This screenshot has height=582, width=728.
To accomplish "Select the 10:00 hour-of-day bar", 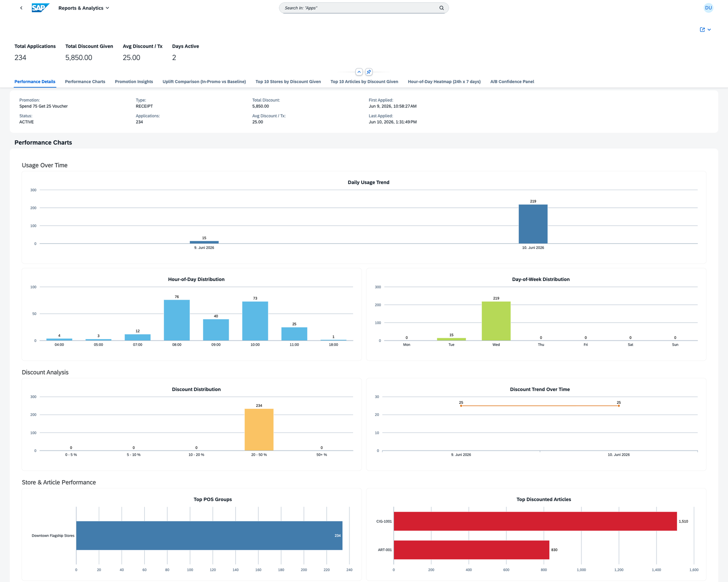I will click(x=255, y=321).
